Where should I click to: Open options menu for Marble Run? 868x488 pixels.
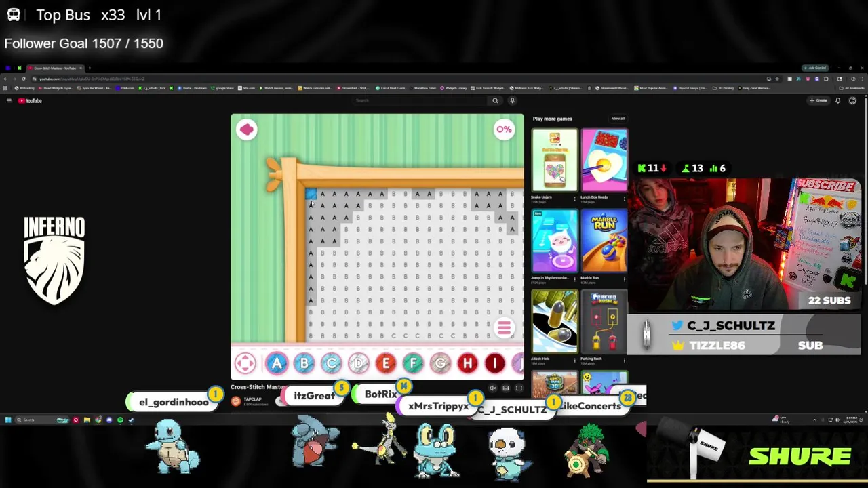pyautogui.click(x=624, y=279)
